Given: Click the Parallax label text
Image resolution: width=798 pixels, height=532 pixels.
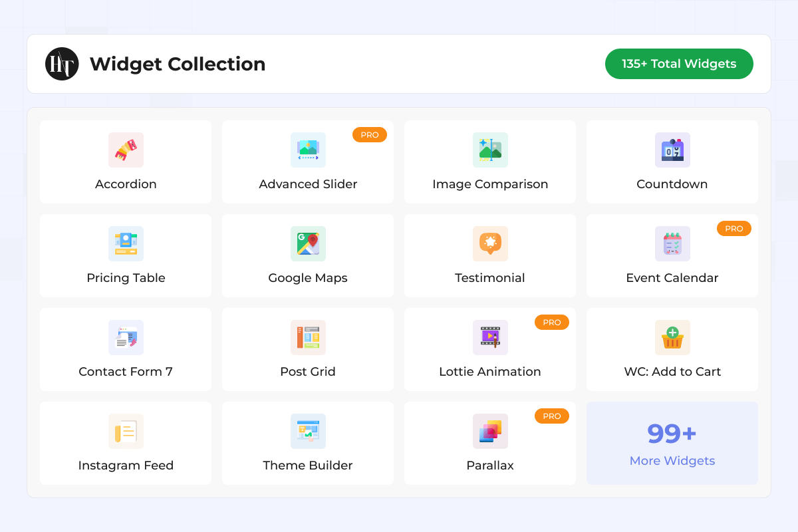Looking at the screenshot, I should tap(490, 465).
